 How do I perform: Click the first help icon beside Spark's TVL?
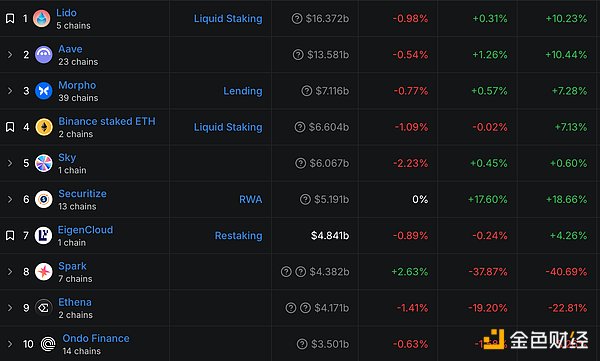(286, 272)
